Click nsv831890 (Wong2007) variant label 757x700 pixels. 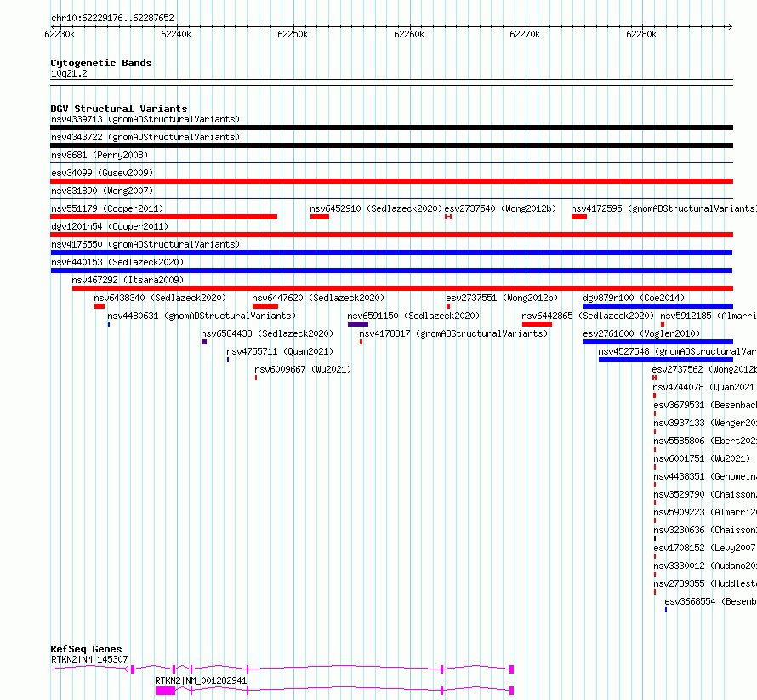102,191
